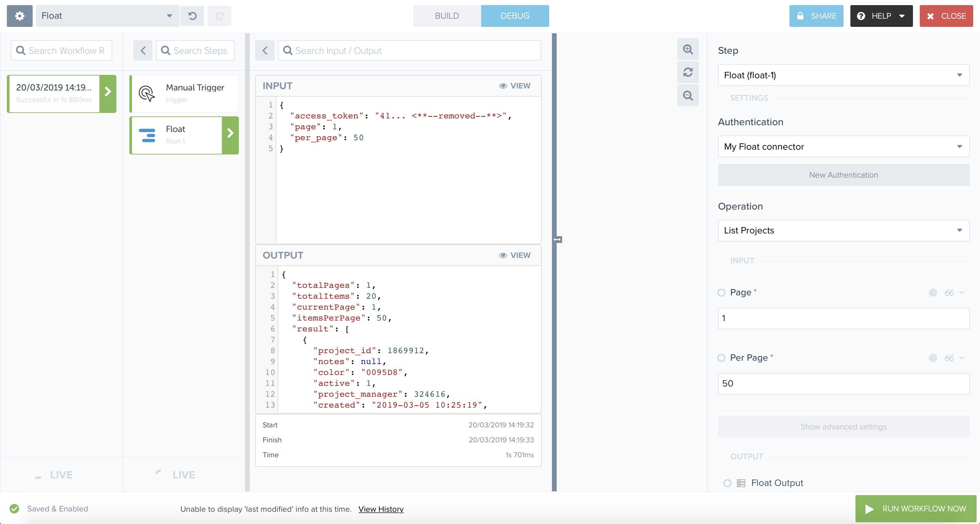
Task: Click the refresh canvas icon
Action: pyautogui.click(x=687, y=72)
